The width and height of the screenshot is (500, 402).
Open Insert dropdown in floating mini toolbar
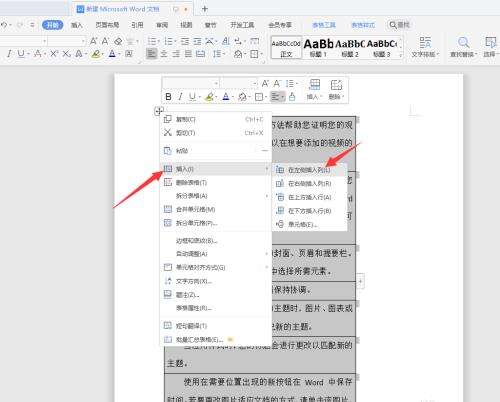point(314,90)
